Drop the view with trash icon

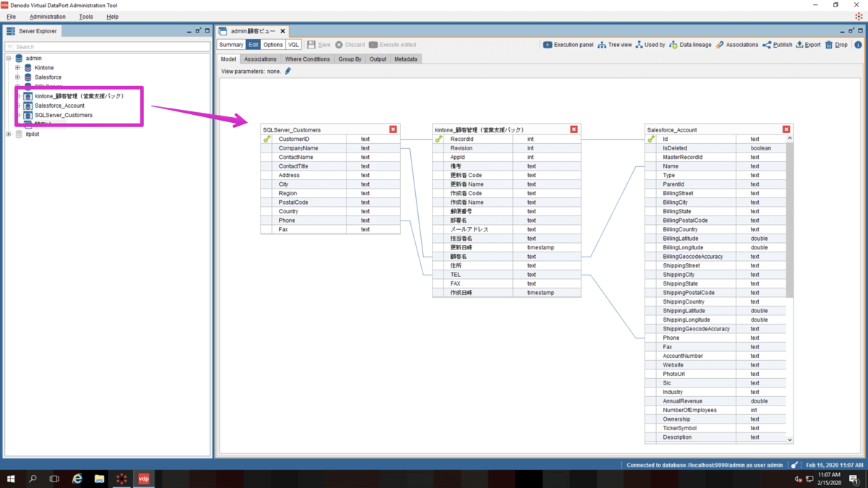pyautogui.click(x=829, y=45)
